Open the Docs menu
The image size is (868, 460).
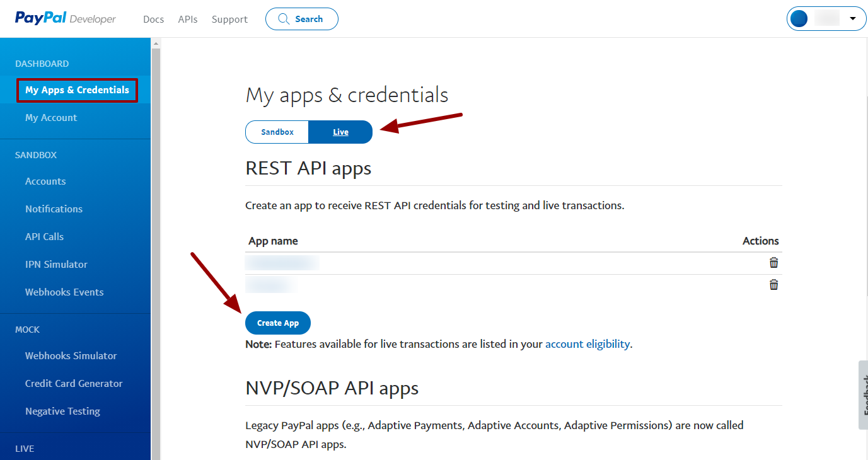[153, 20]
